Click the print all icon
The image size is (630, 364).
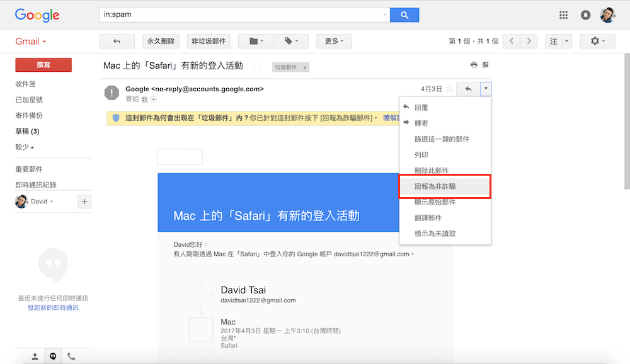pos(474,65)
